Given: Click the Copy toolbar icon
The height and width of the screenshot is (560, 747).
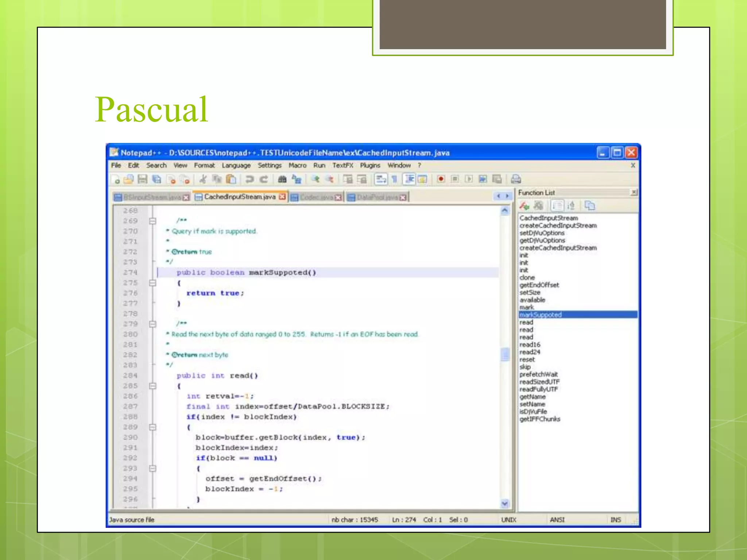Looking at the screenshot, I should tap(217, 179).
